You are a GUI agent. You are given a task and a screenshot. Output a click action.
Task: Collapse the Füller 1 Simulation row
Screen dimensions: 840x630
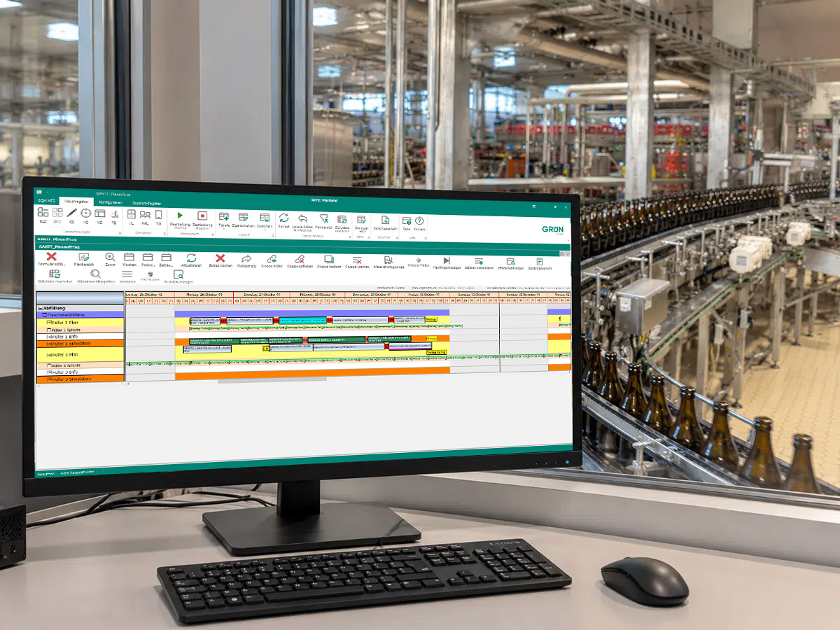(x=49, y=344)
